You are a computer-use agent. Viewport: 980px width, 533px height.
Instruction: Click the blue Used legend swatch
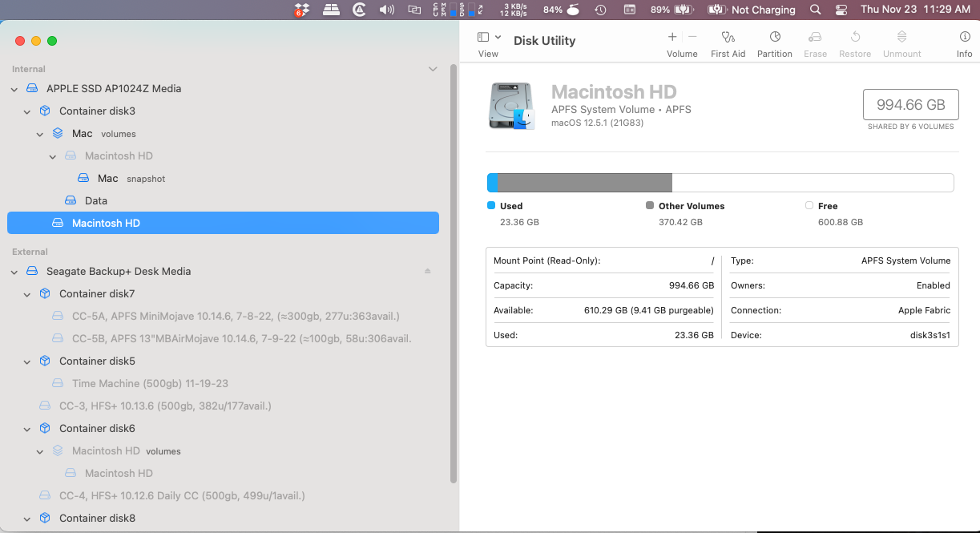pos(491,206)
